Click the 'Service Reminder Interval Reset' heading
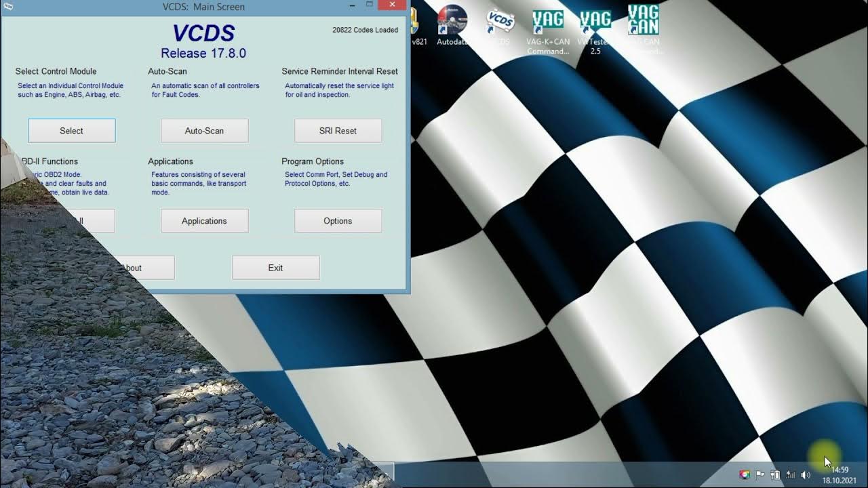868x488 pixels. [x=340, y=71]
